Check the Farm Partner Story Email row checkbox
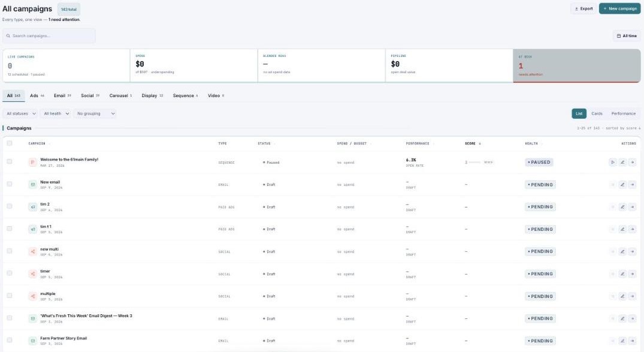 (10, 340)
